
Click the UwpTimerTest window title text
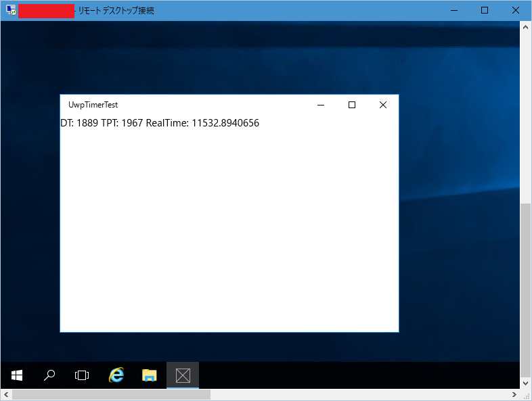click(93, 105)
